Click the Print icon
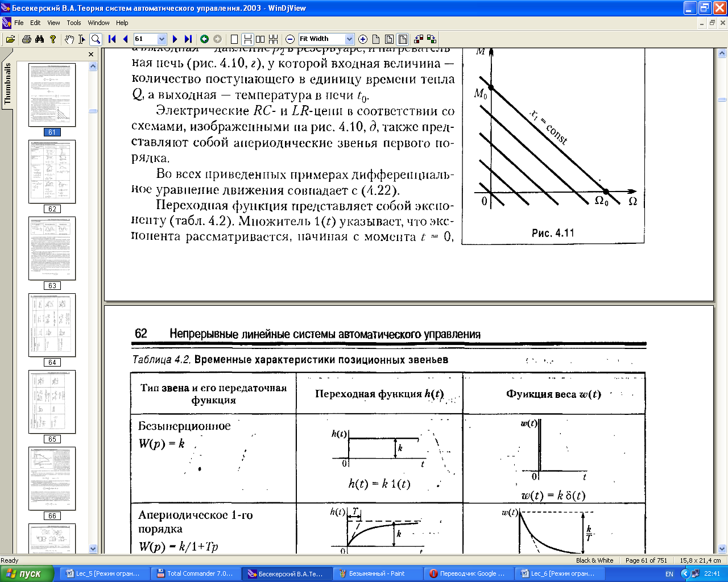 tap(26, 39)
